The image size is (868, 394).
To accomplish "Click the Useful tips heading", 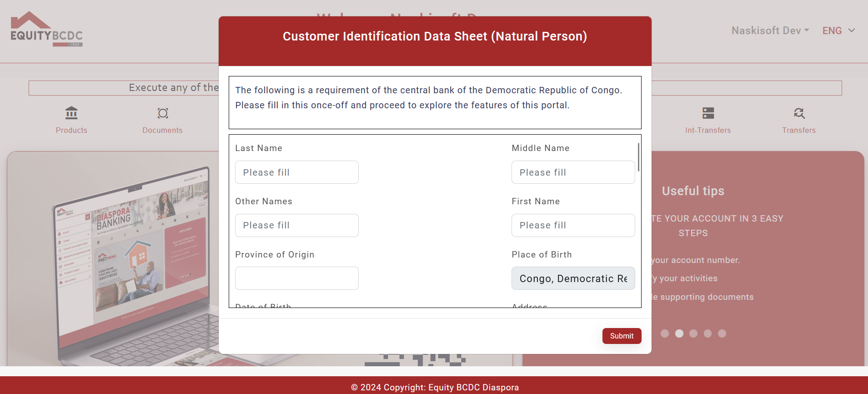I will pos(693,191).
